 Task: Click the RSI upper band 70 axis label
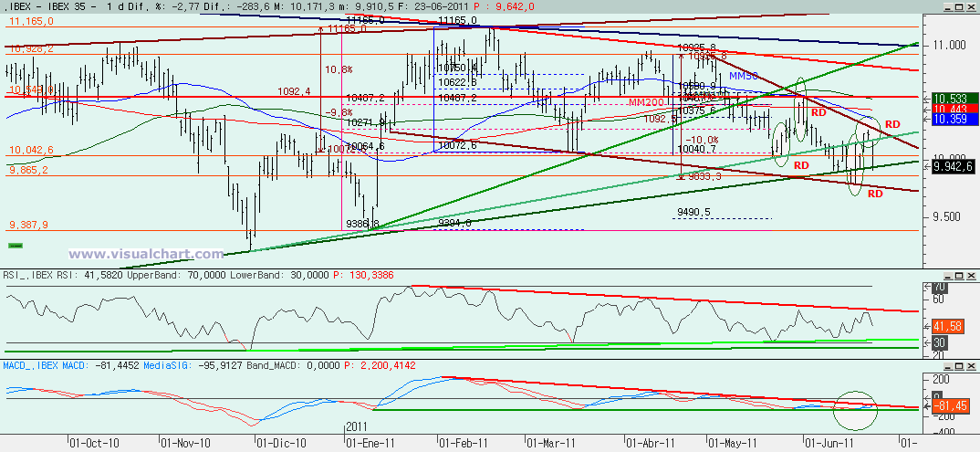(939, 287)
